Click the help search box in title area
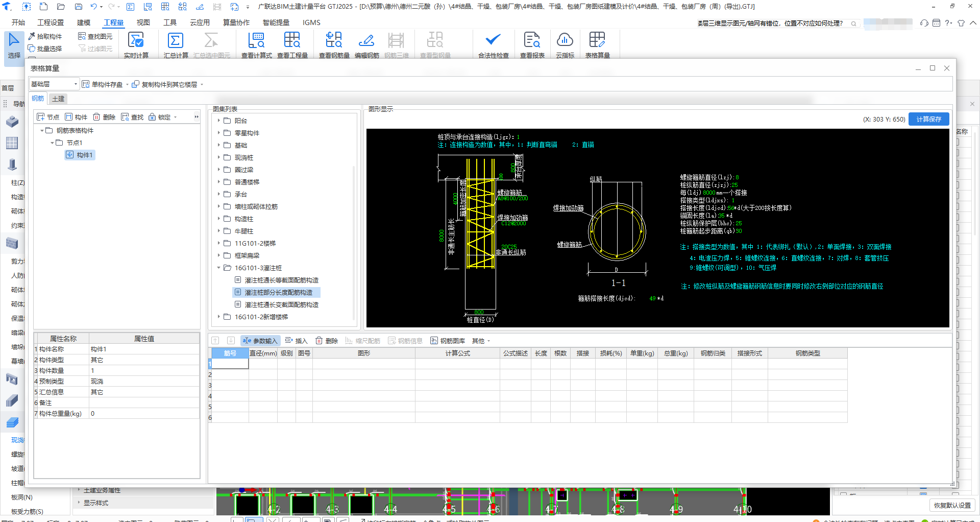This screenshot has width=980, height=522. click(x=777, y=23)
